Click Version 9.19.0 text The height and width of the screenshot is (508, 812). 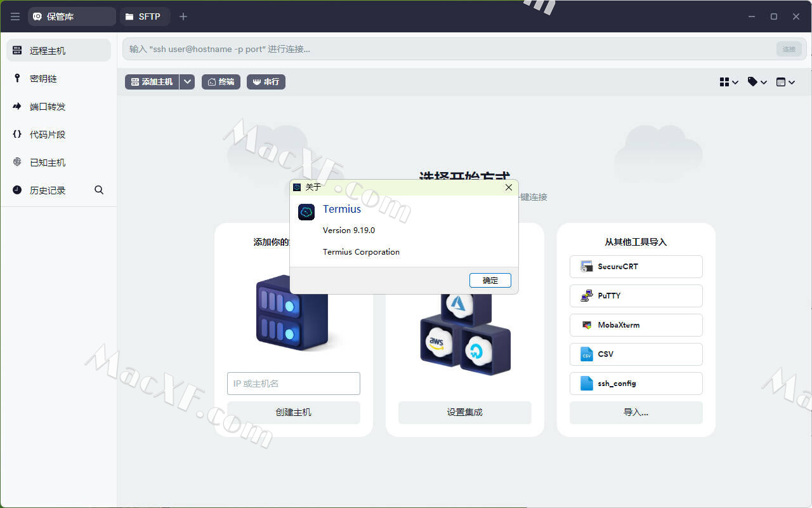coord(349,230)
